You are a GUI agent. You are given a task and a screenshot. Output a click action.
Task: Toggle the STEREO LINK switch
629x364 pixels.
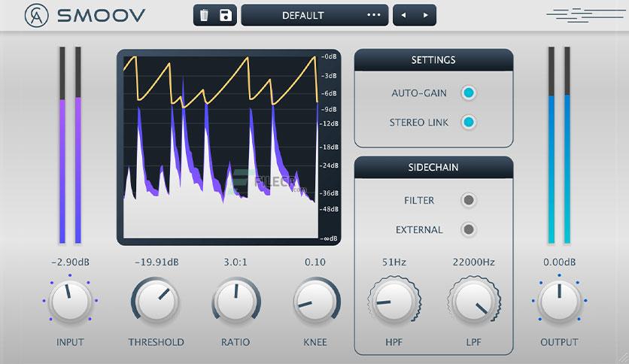click(x=468, y=122)
